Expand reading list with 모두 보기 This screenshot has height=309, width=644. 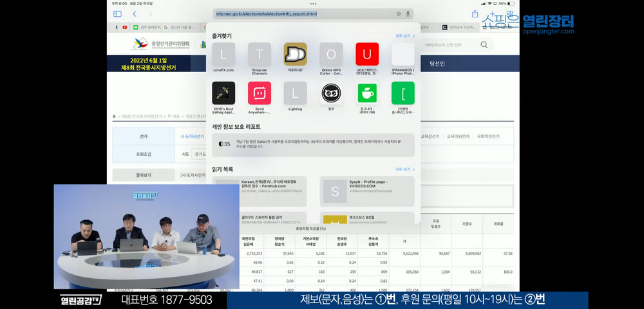tap(404, 169)
